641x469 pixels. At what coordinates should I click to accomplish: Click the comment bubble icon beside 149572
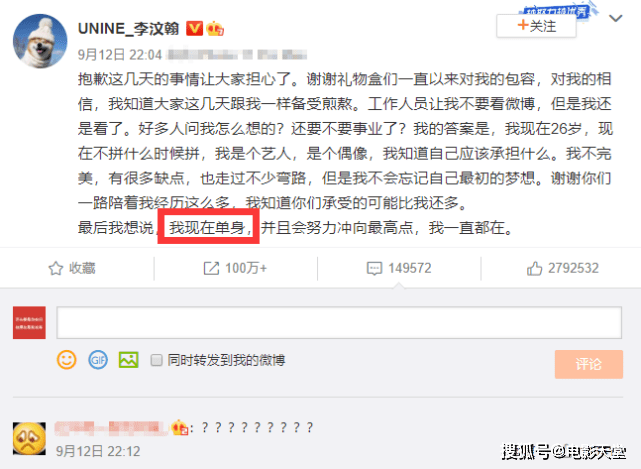pyautogui.click(x=374, y=269)
